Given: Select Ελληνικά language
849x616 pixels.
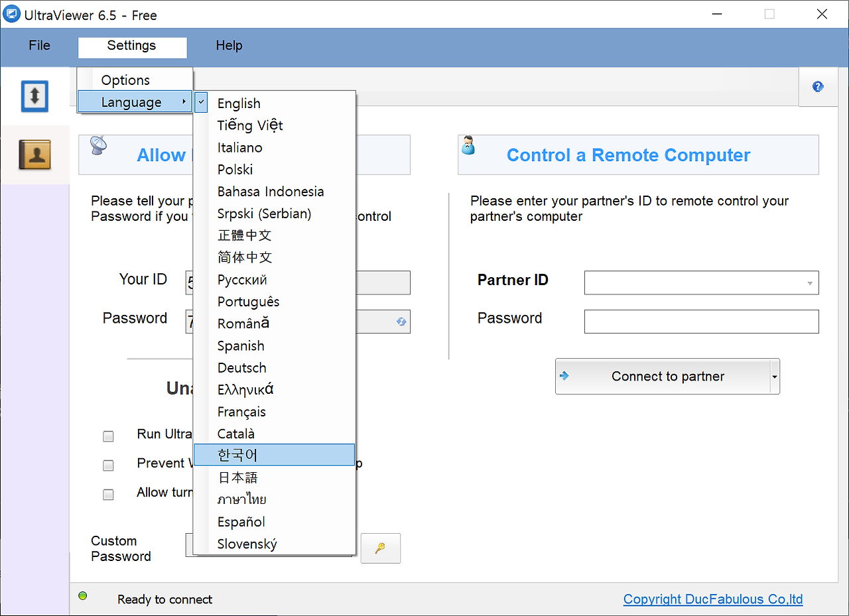Looking at the screenshot, I should point(275,390).
